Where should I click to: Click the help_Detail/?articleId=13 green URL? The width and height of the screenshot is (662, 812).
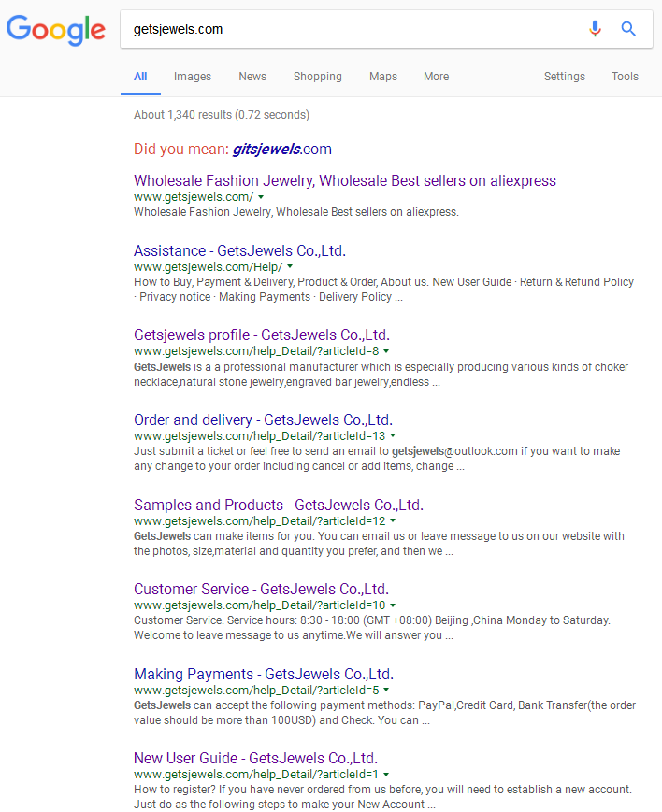point(259,436)
